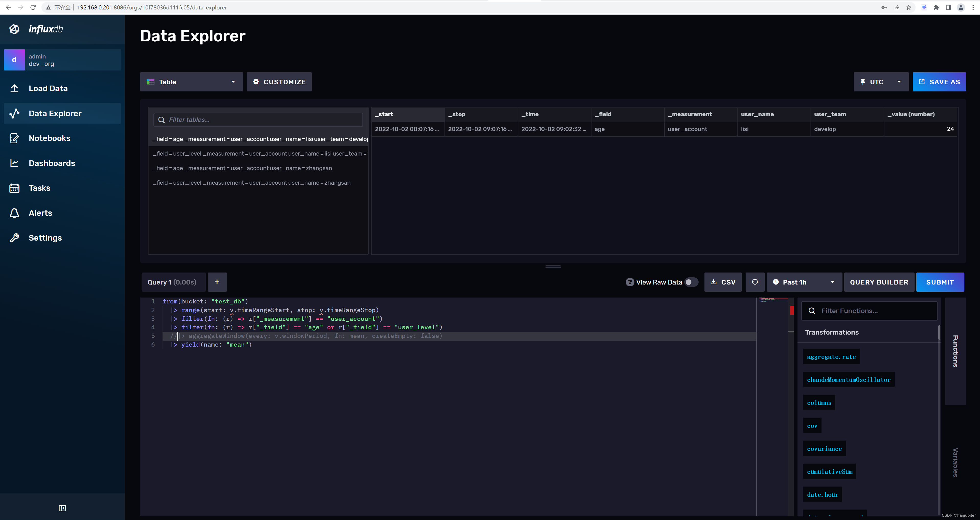Click the browser share page icon

point(897,7)
